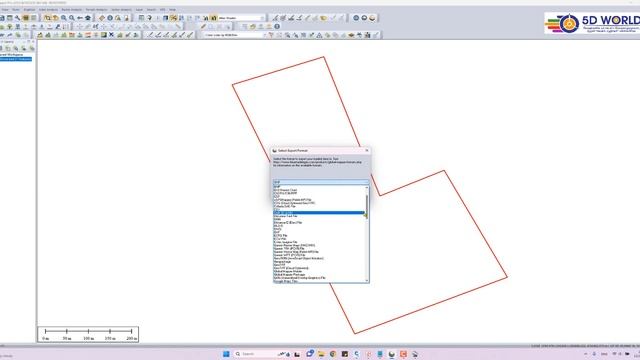Click the export format combo box field
The width and height of the screenshot is (640, 360).
tap(321, 182)
